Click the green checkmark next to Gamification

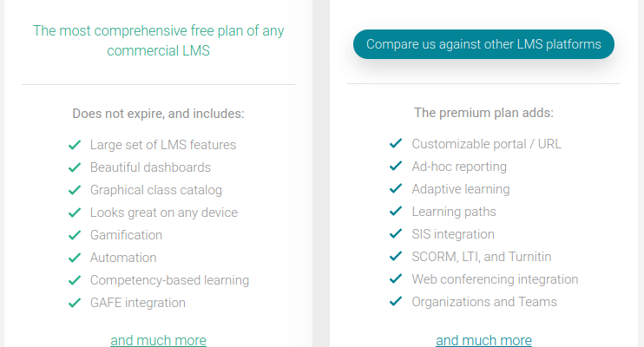tap(75, 235)
